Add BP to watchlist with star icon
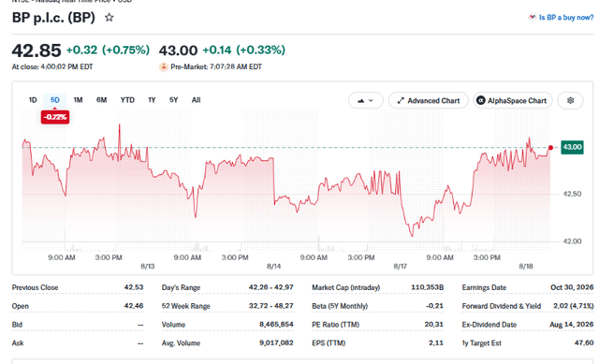Viewport: 599px width, 364px height. [x=110, y=18]
